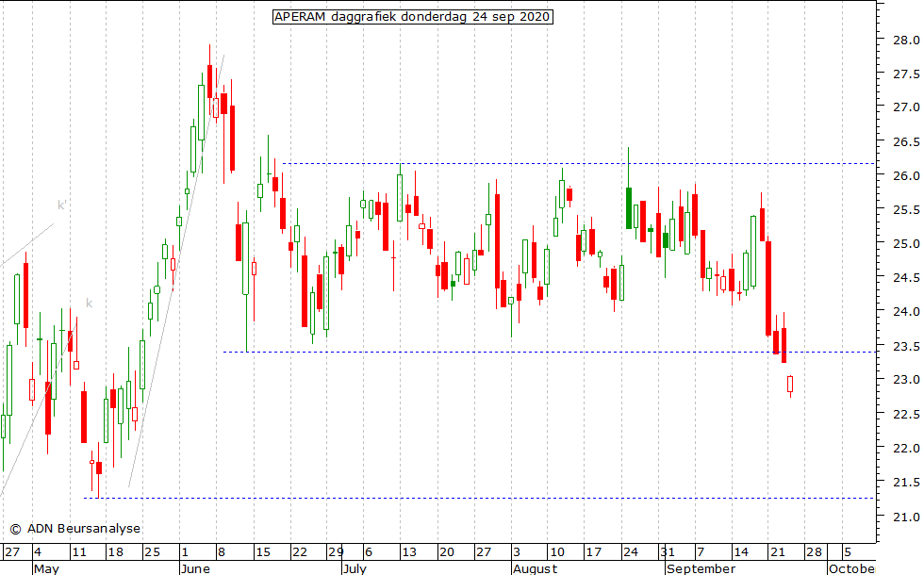Select the 25.5 price axis label

pyautogui.click(x=906, y=209)
